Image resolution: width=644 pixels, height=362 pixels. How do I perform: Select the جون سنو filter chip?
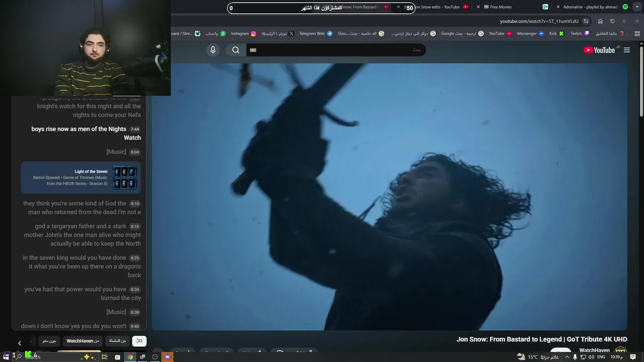[x=49, y=341]
